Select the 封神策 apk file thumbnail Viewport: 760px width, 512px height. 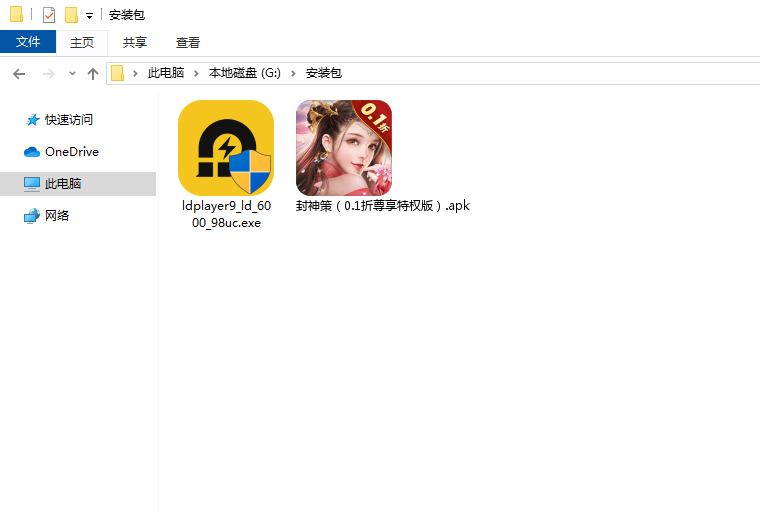(x=343, y=148)
